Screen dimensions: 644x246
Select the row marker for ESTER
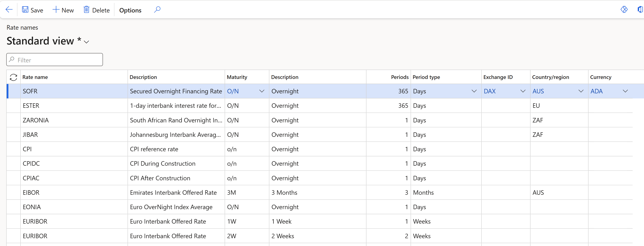tap(13, 106)
